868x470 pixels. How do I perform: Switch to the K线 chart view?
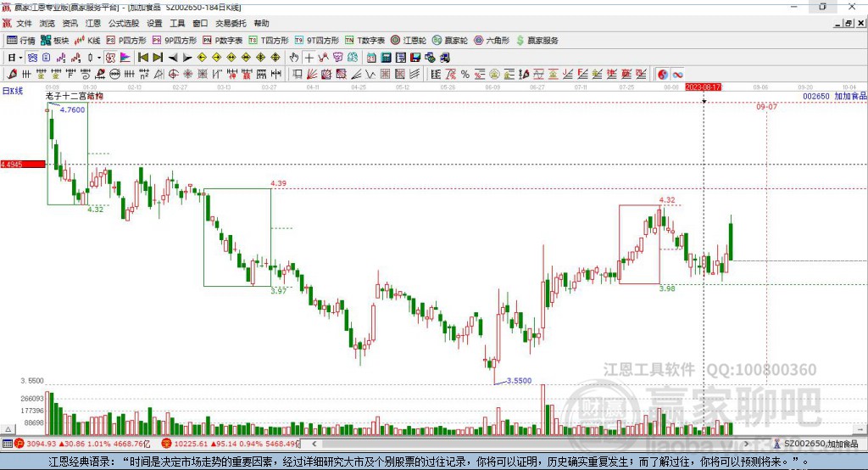point(87,41)
